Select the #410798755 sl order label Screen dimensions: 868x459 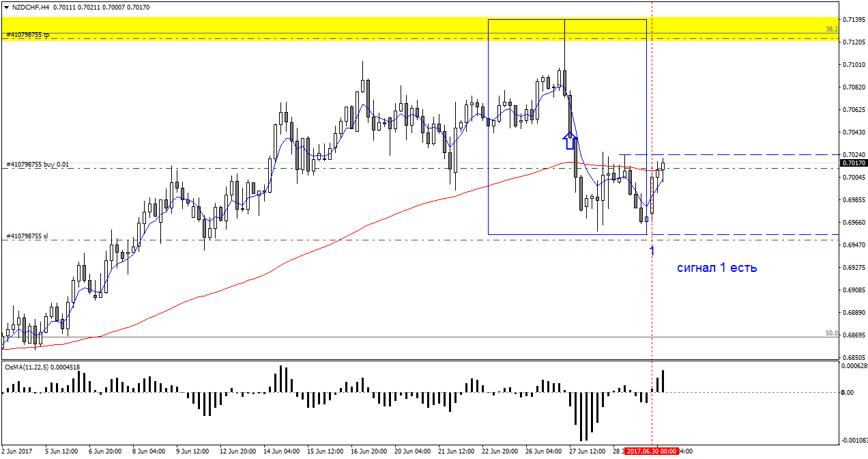(x=27, y=236)
